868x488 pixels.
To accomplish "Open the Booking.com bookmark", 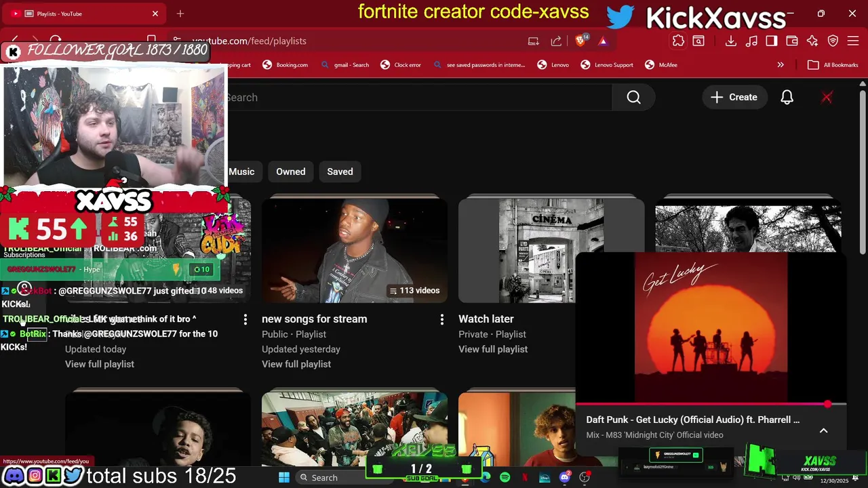I will tap(285, 65).
